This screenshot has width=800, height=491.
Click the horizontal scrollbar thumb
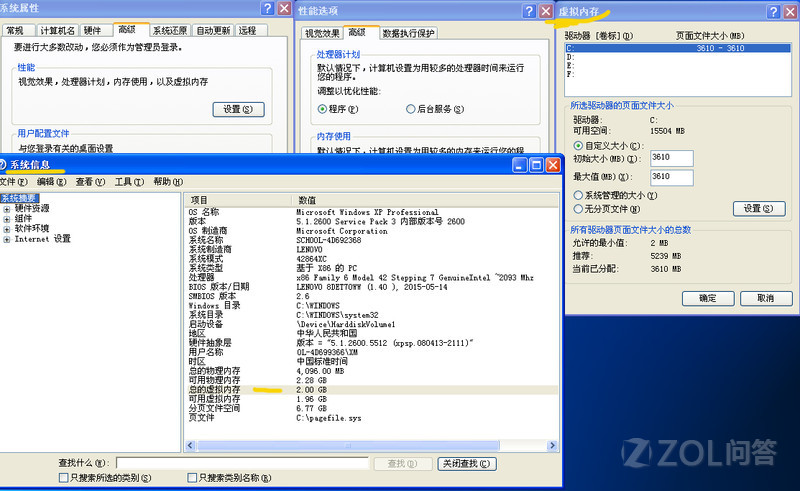pos(348,446)
